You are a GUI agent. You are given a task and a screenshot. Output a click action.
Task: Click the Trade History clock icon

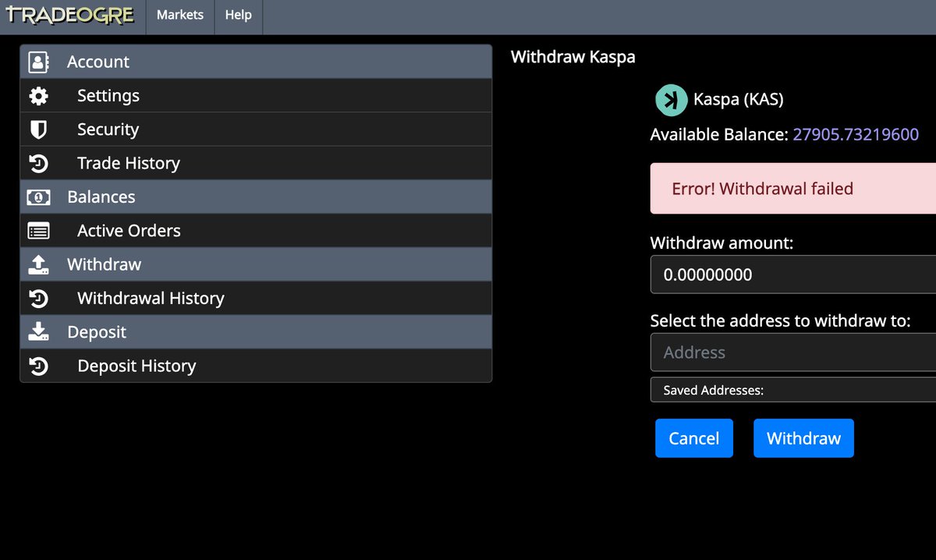click(38, 164)
